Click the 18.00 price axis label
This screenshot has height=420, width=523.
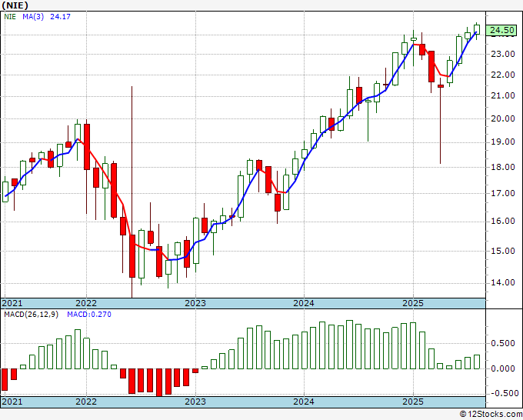pyautogui.click(x=503, y=167)
